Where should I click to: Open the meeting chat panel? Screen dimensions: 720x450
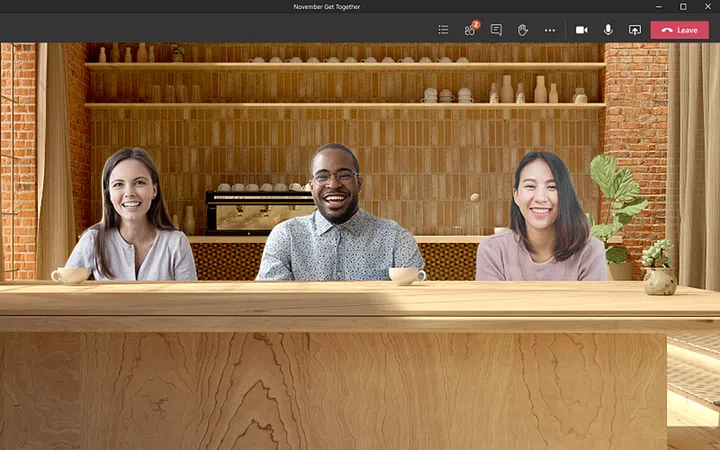pyautogui.click(x=496, y=30)
